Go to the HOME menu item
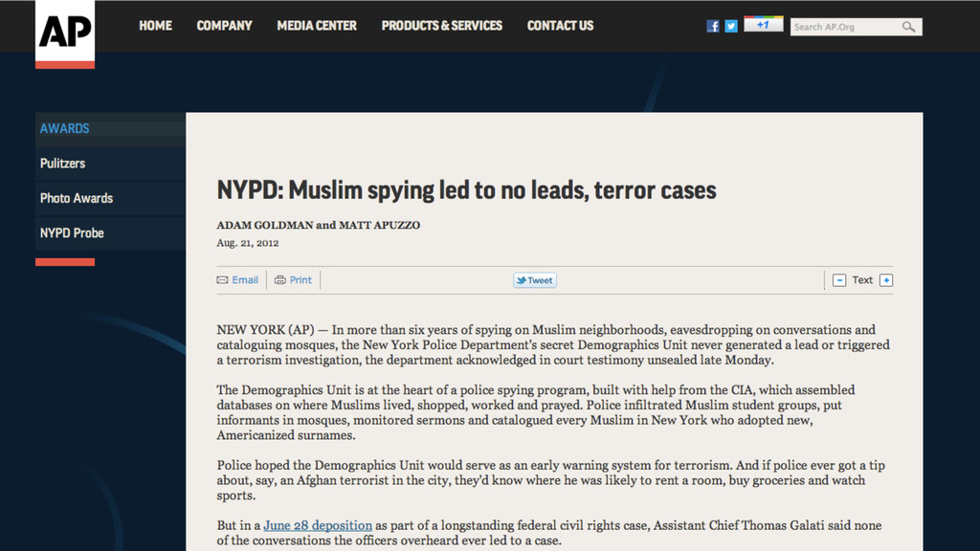 pos(155,26)
